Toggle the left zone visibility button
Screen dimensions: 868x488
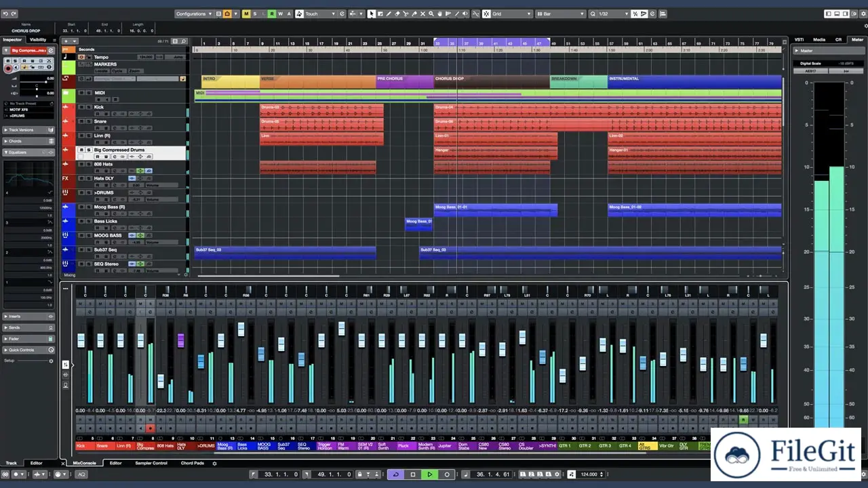(x=829, y=14)
